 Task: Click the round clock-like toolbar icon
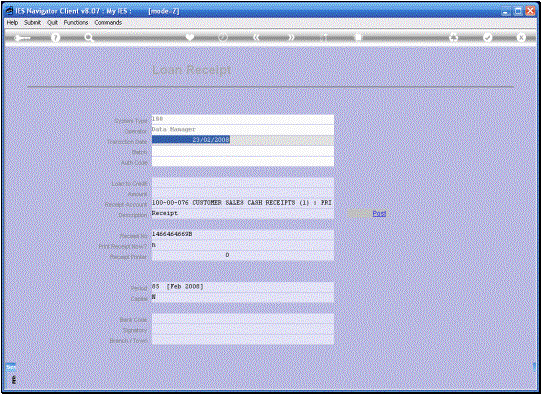tap(223, 37)
